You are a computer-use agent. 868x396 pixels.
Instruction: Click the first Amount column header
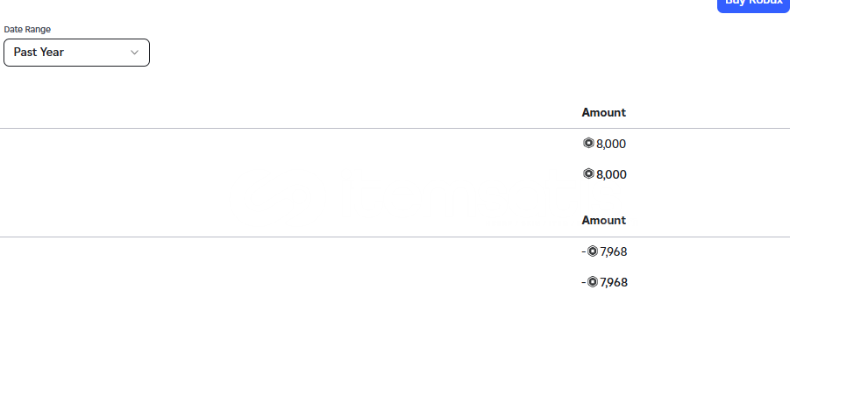point(603,112)
